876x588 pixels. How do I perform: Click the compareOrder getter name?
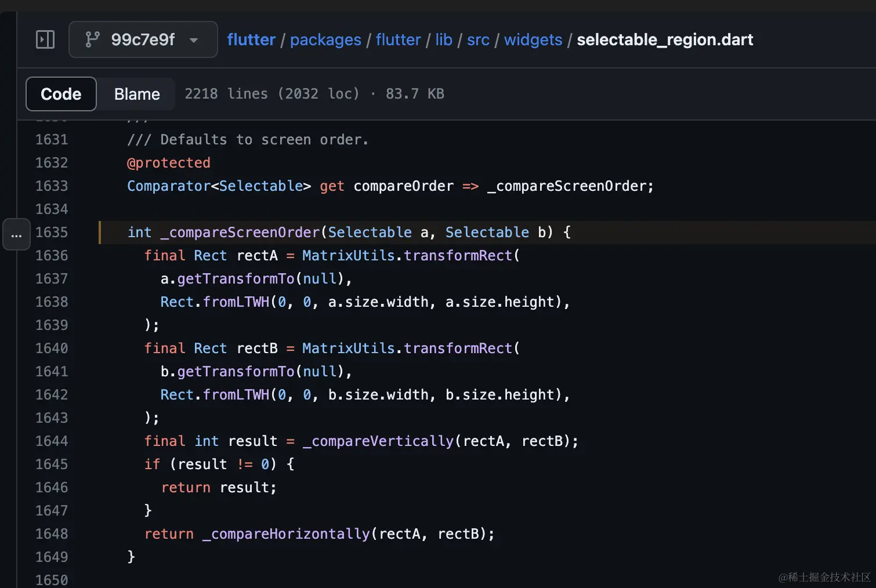click(404, 186)
